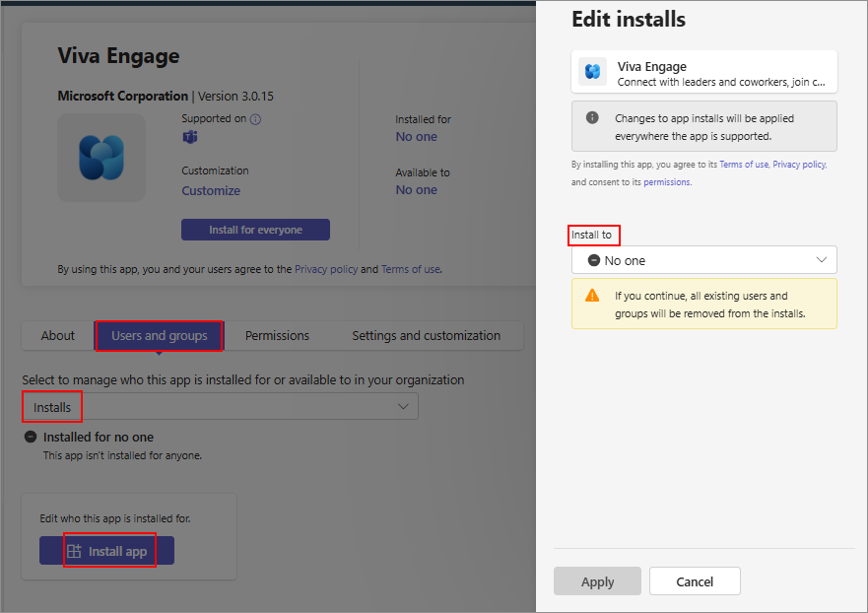Open Terms of use link on app page
Image resolution: width=868 pixels, height=613 pixels.
point(411,269)
